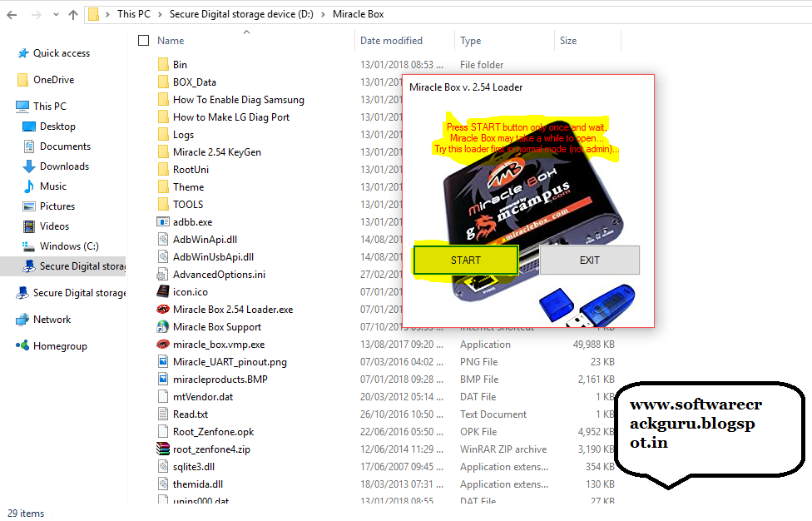812x521 pixels.
Task: Open Downloads in navigation pane
Action: pos(56,166)
